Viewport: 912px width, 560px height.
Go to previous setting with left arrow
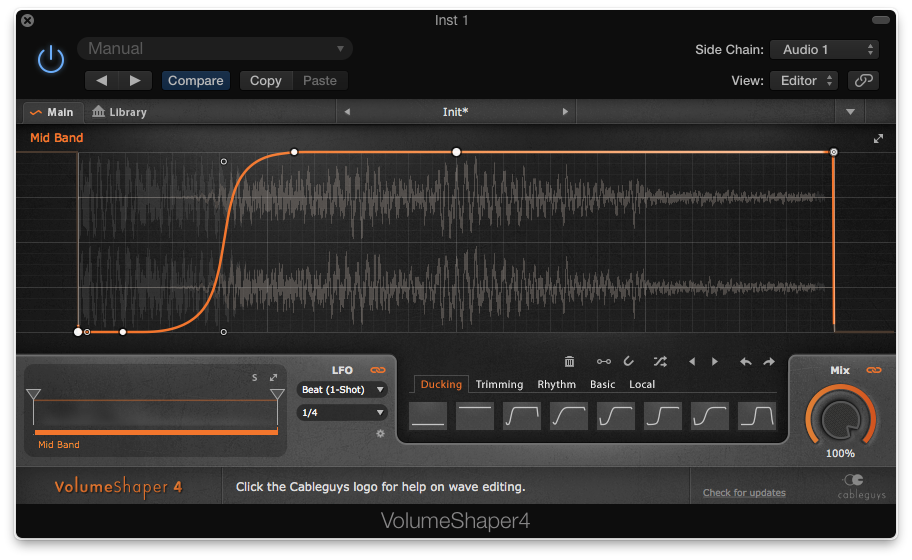102,80
